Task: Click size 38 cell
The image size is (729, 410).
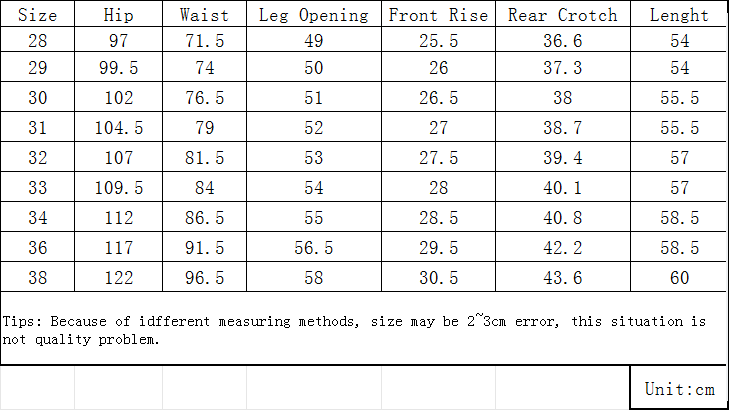Action: (37, 277)
